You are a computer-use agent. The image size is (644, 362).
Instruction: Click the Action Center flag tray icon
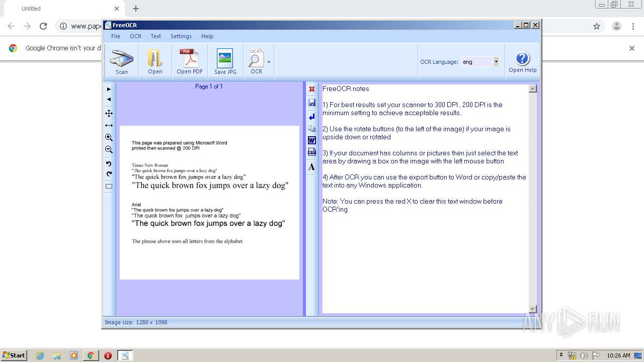[x=596, y=355]
